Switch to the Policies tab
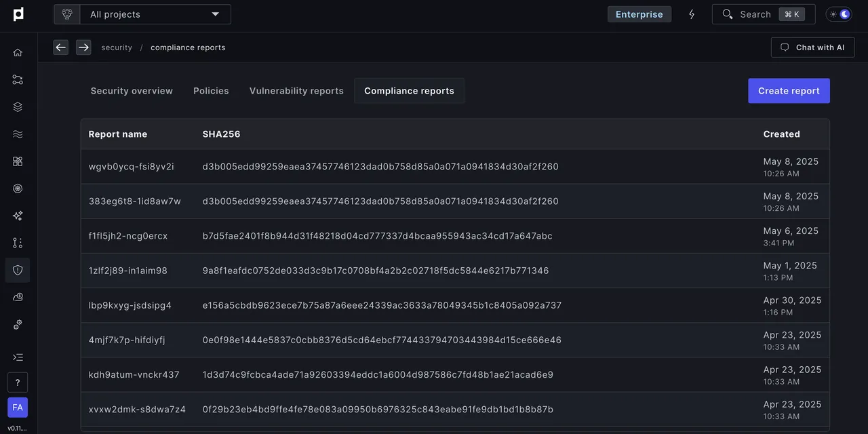This screenshot has height=434, width=868. 211,91
